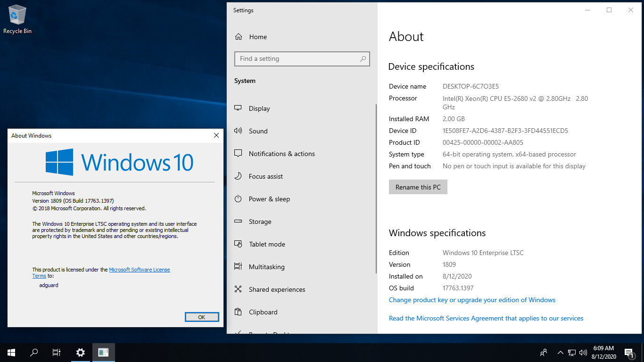Open the People icon in system tray

click(544, 353)
